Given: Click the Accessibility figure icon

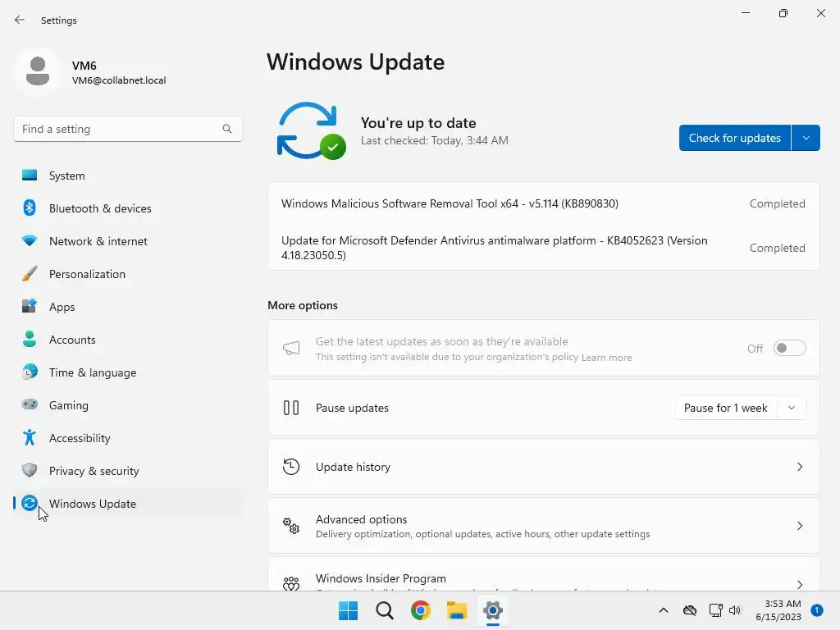Looking at the screenshot, I should click(30, 438).
